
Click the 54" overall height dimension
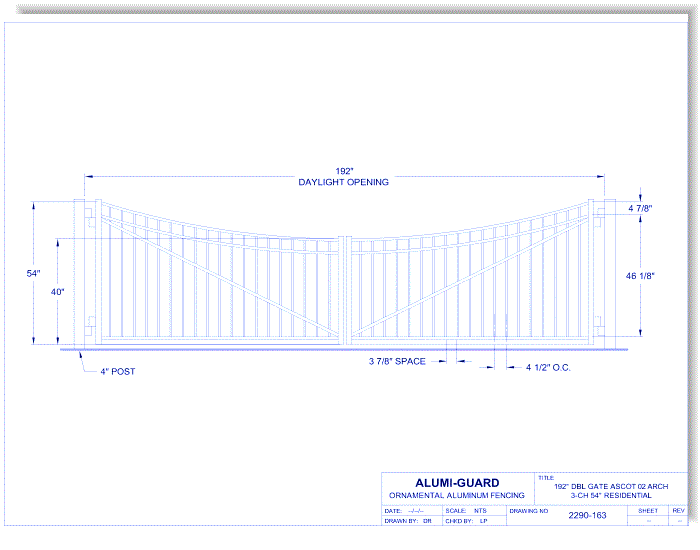(33, 273)
